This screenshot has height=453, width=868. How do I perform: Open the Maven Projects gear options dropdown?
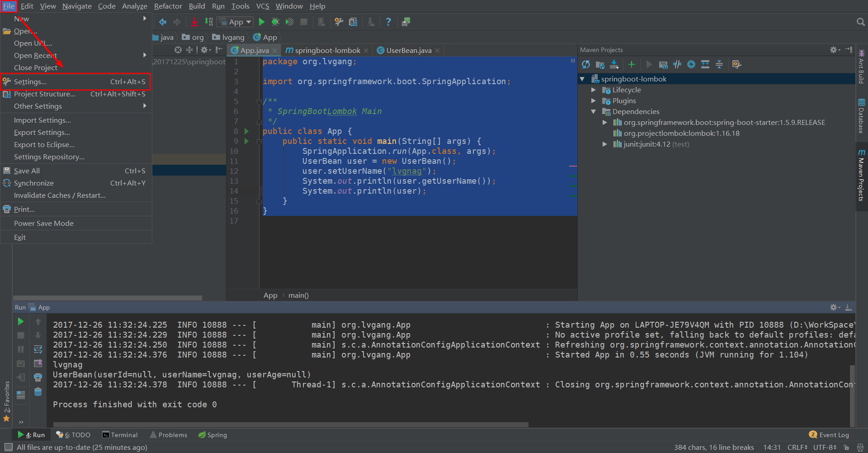click(x=835, y=50)
